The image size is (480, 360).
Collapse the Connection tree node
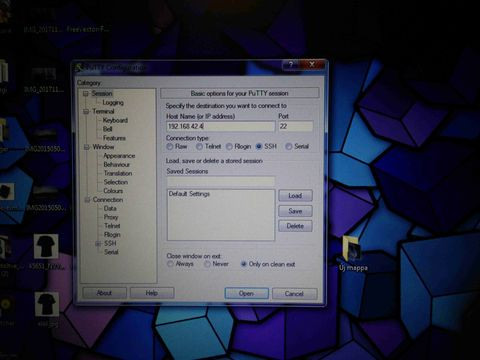point(87,200)
